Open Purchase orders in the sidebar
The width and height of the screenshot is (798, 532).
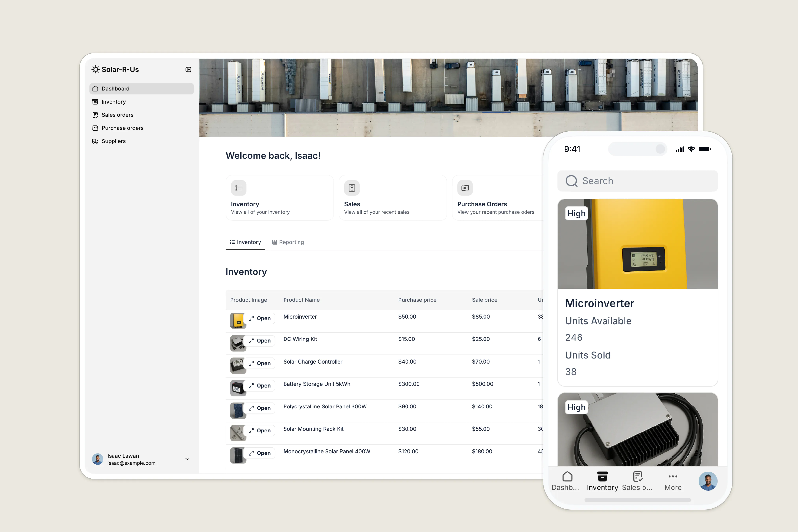(x=122, y=128)
